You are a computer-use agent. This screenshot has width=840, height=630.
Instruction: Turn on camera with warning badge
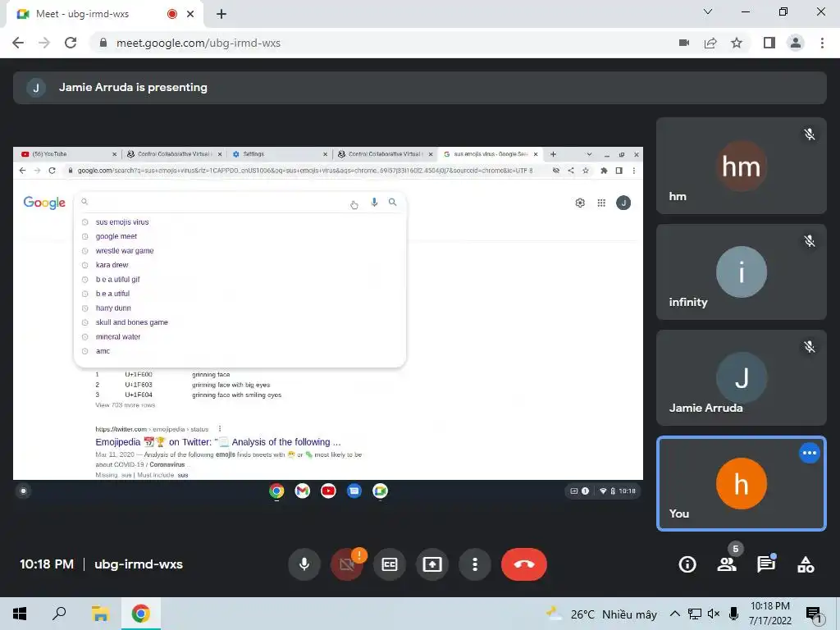347,564
